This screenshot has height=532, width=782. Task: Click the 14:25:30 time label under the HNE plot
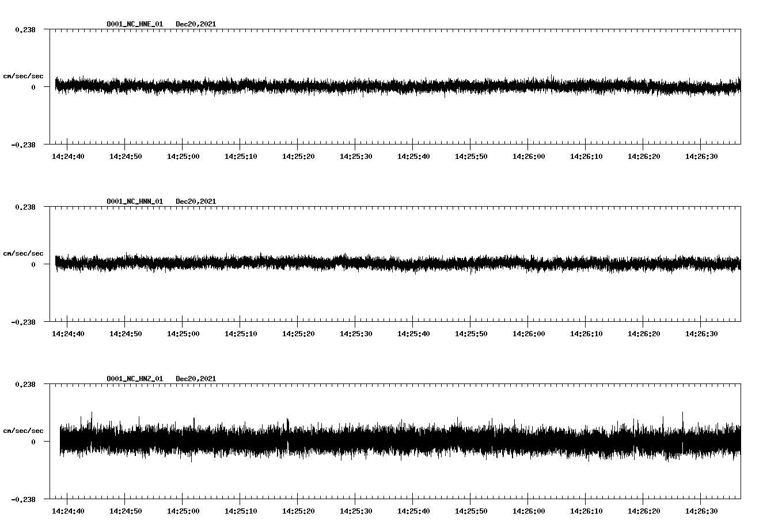point(356,157)
